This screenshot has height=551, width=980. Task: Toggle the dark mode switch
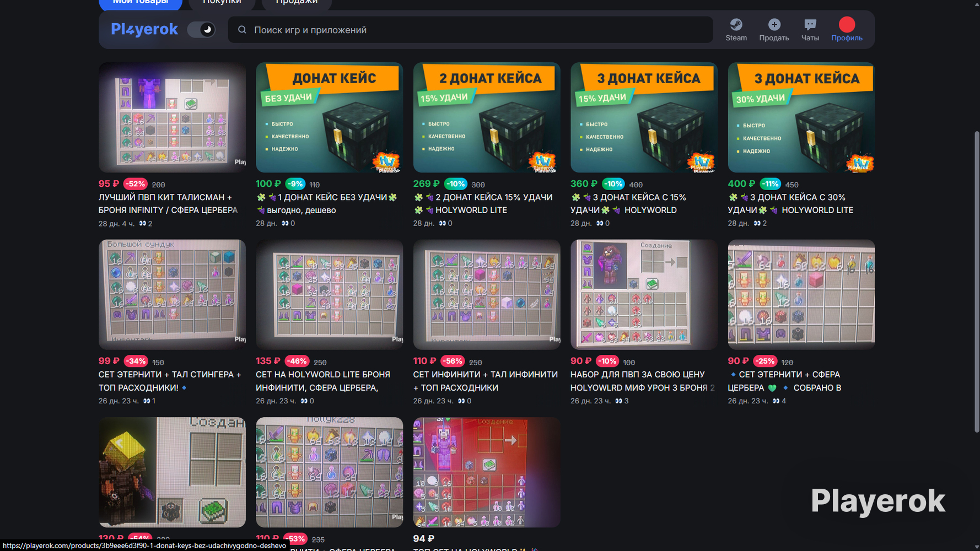[201, 29]
